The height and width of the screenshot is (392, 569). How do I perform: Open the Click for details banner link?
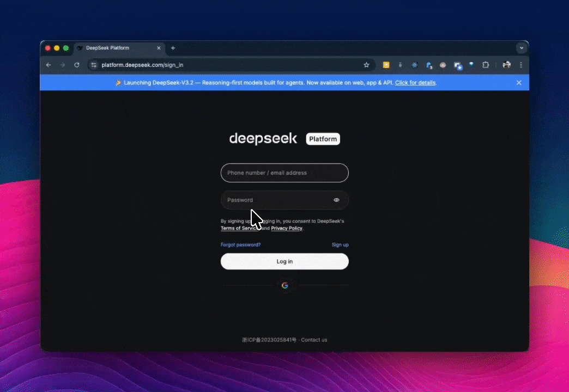[x=415, y=83]
